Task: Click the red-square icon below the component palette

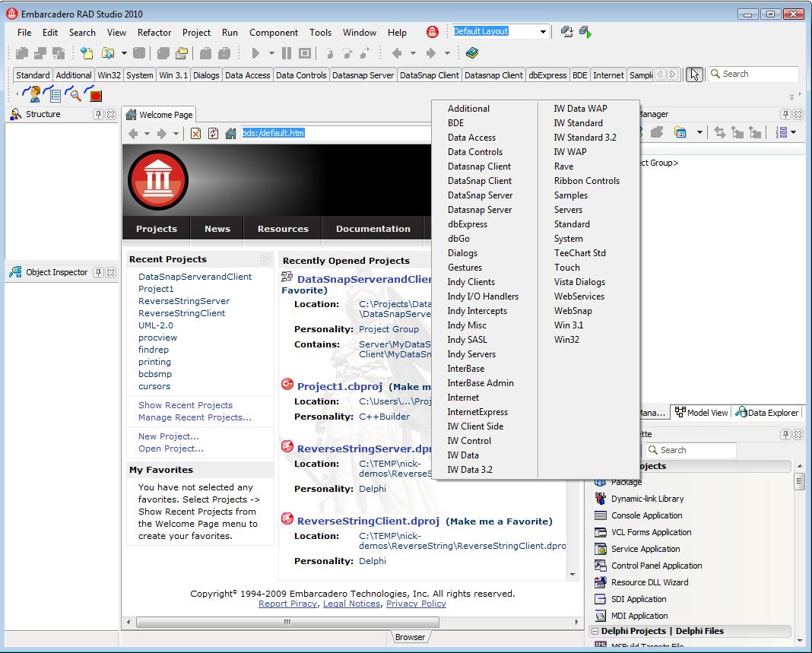Action: click(x=95, y=96)
